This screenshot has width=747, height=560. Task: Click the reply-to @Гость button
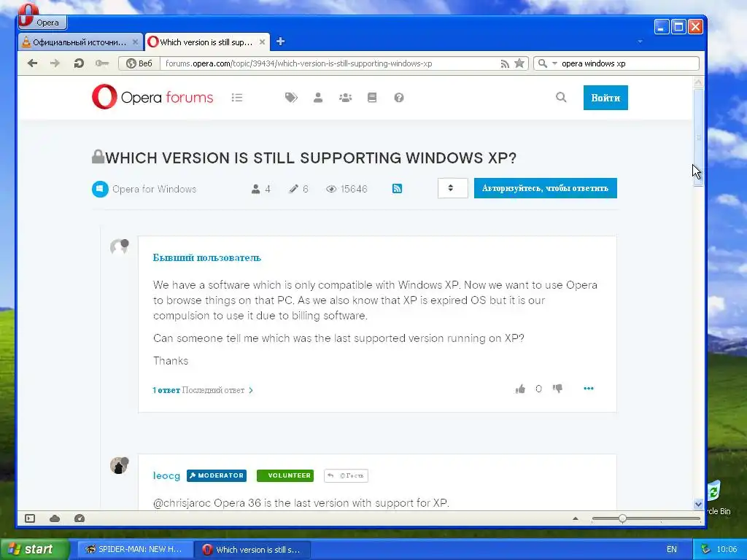[346, 475]
